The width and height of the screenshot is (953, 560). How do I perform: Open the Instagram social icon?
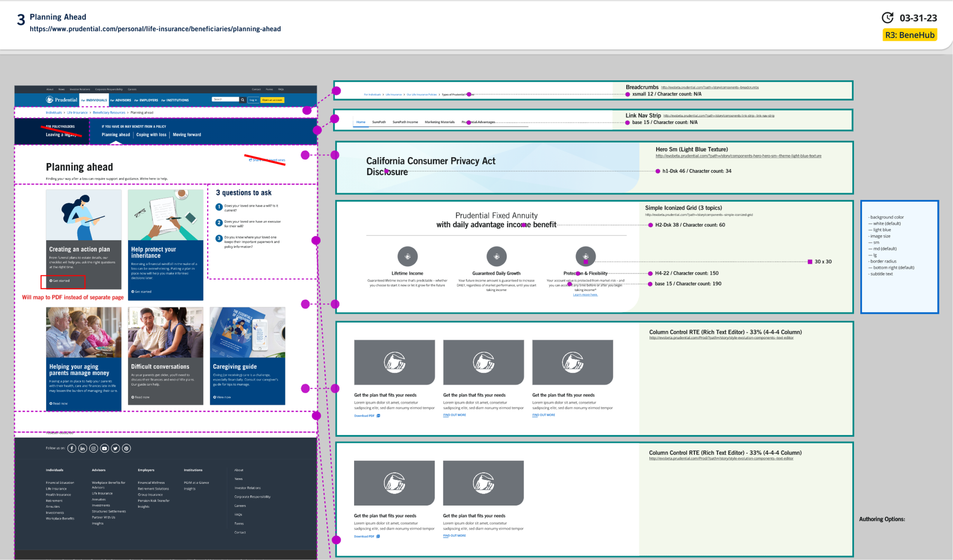[93, 448]
